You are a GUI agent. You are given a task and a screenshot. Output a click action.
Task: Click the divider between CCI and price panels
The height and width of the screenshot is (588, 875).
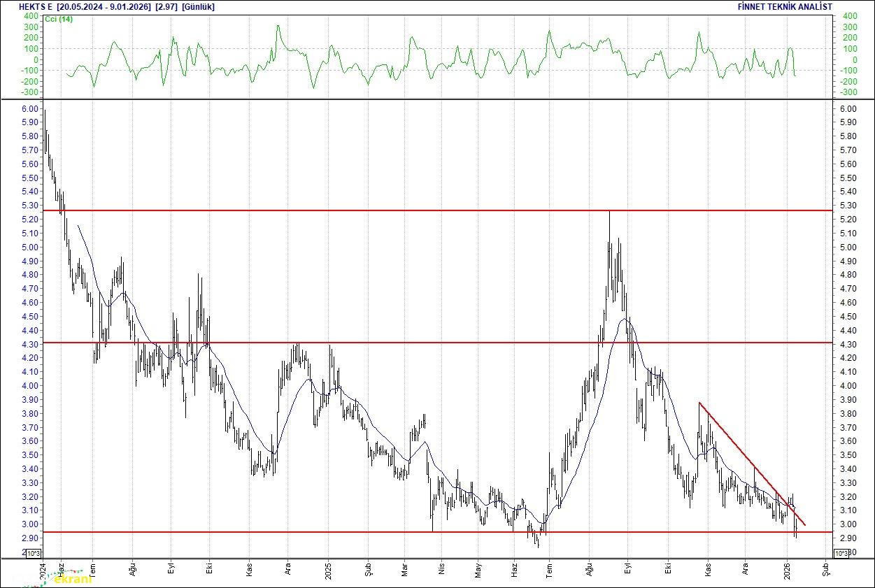(437, 99)
